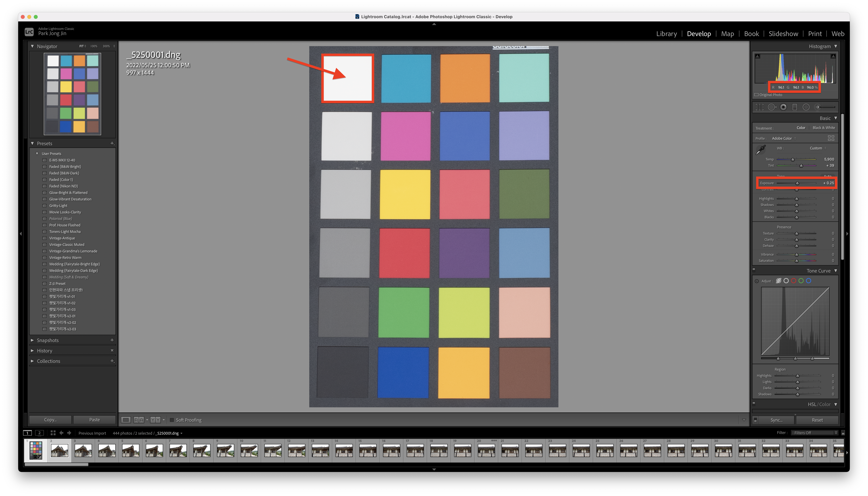Viewport: 868px width, 496px height.
Task: Add a new collection with plus icon
Action: 112,361
